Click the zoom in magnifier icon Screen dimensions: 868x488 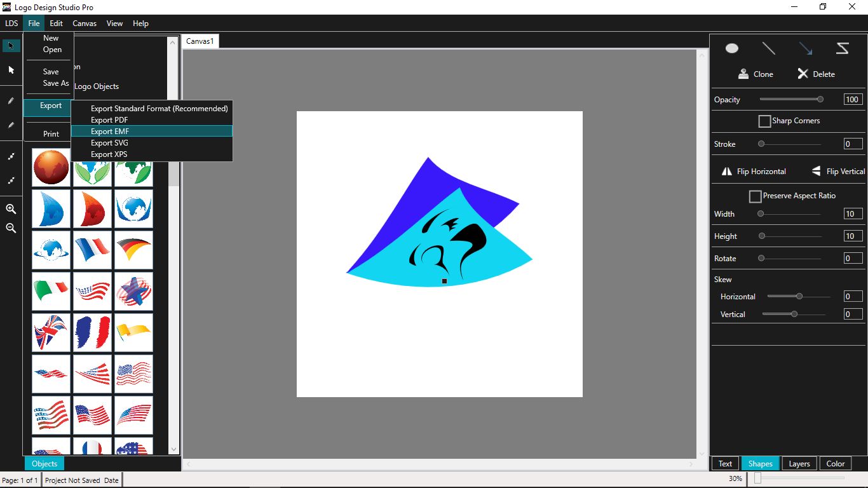(x=11, y=209)
